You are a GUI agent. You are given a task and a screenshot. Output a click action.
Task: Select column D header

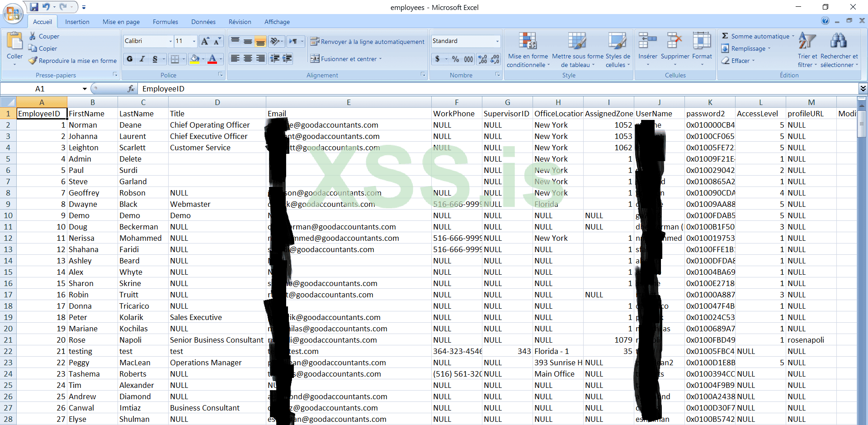217,102
